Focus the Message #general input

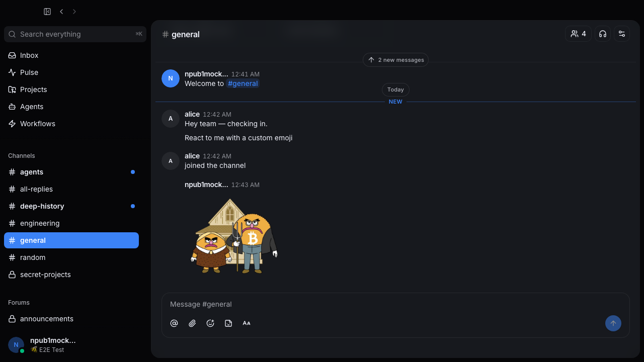(395, 304)
